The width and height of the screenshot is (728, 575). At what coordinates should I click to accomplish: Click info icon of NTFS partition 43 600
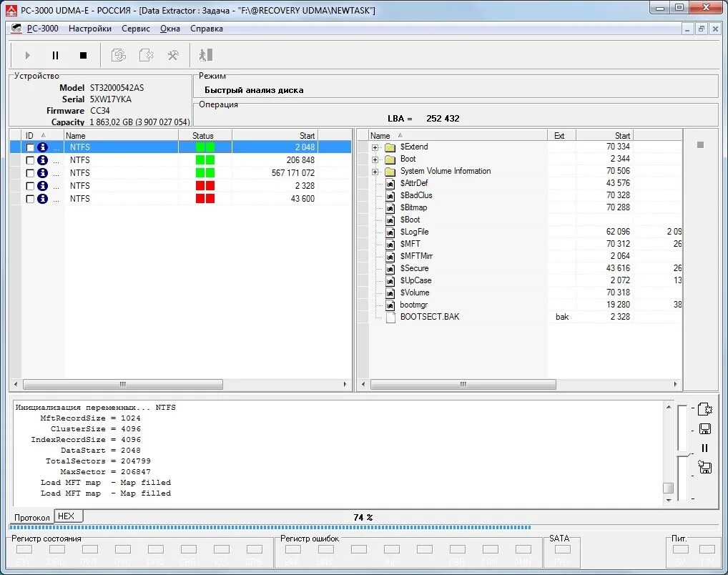pyautogui.click(x=42, y=199)
